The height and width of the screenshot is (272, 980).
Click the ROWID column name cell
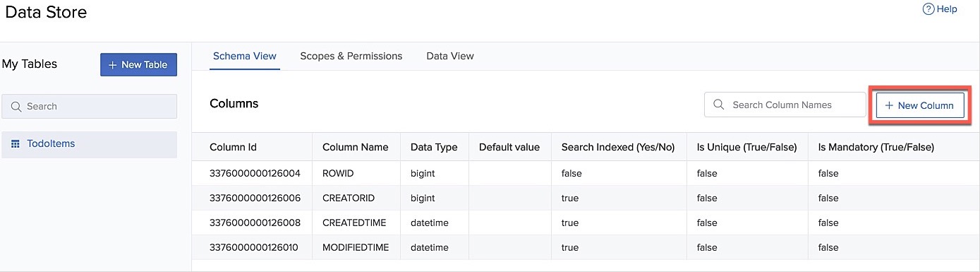pos(339,173)
